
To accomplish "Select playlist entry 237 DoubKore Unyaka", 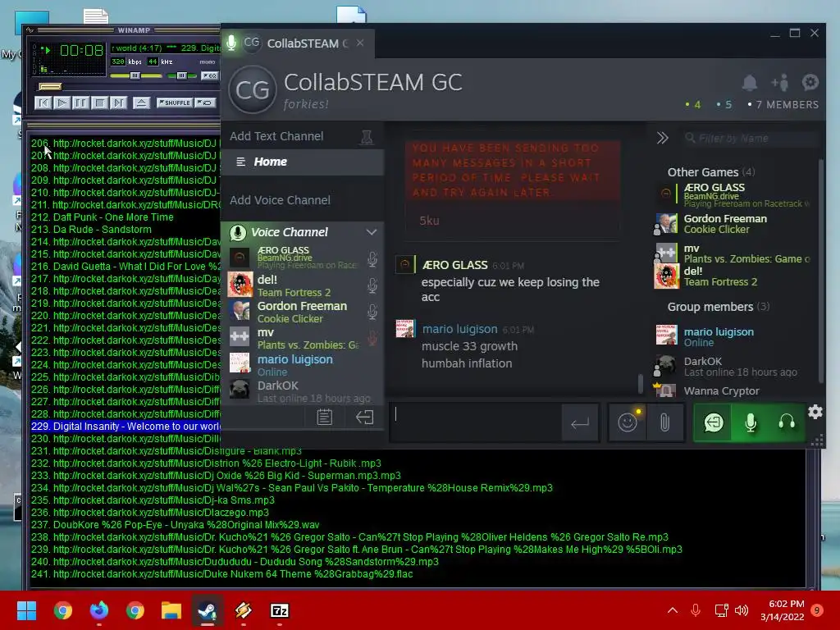I will pyautogui.click(x=175, y=525).
